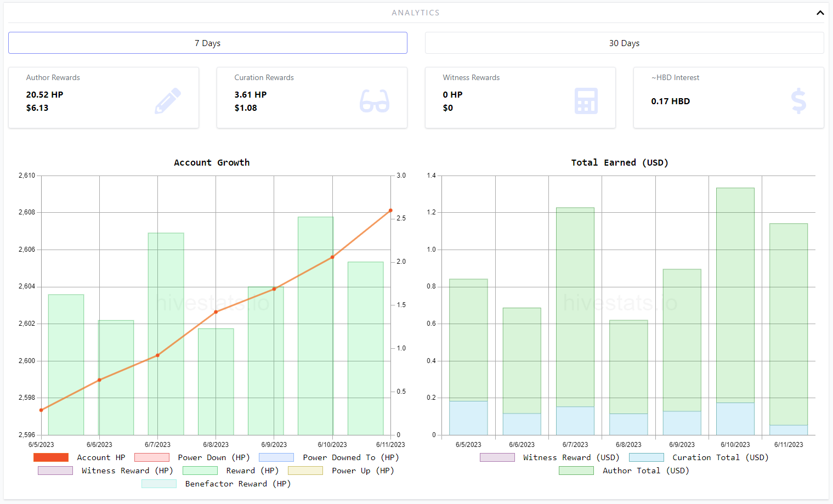Click the 0 HP witness rewards value
833x504 pixels.
[452, 94]
